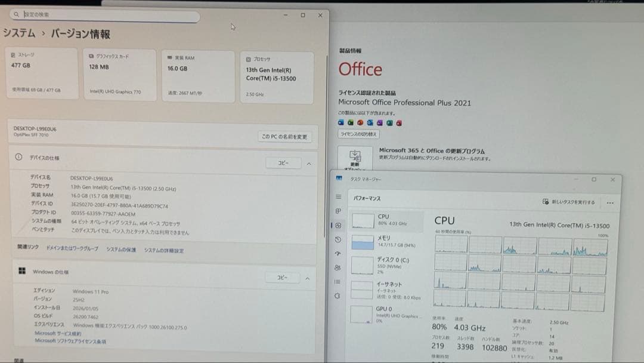644x363 pixels.
Task: Collapse the デバイスの仕様 section chevron
Action: tap(308, 164)
